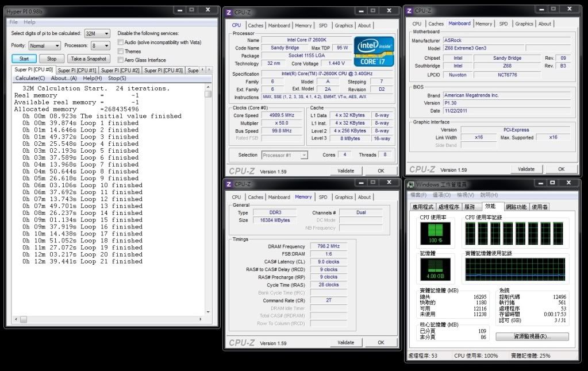Open the Graphics tab in top-middle CPU-Z
The width and height of the screenshot is (588, 371).
[x=344, y=25]
